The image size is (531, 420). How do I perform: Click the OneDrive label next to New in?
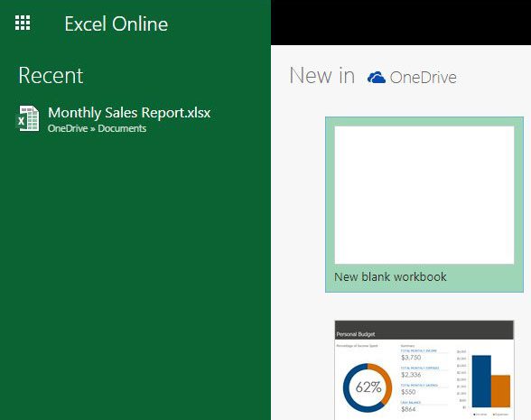point(423,78)
